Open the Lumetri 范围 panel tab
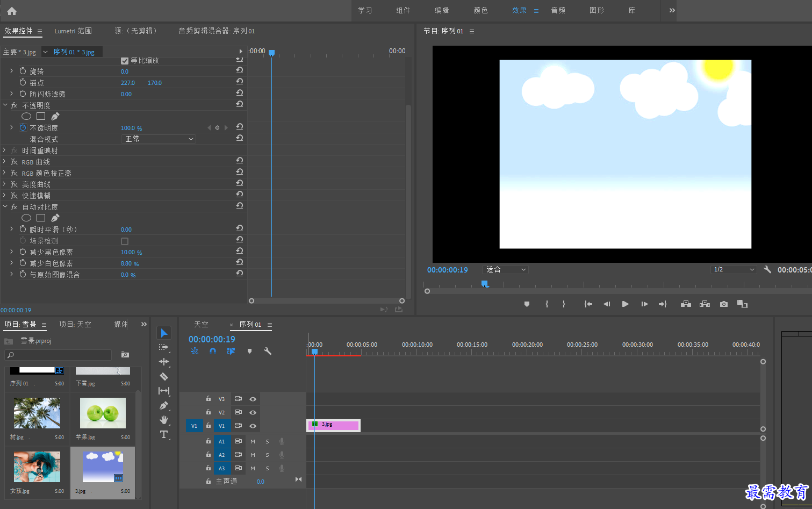The height and width of the screenshot is (509, 812). 73,31
